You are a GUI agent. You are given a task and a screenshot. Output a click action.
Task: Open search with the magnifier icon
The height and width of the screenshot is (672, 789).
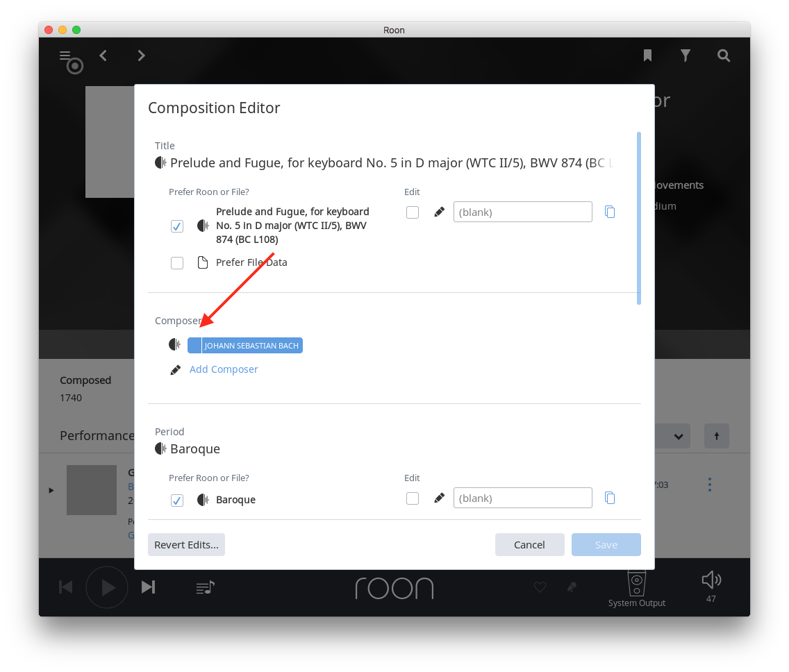coord(724,56)
